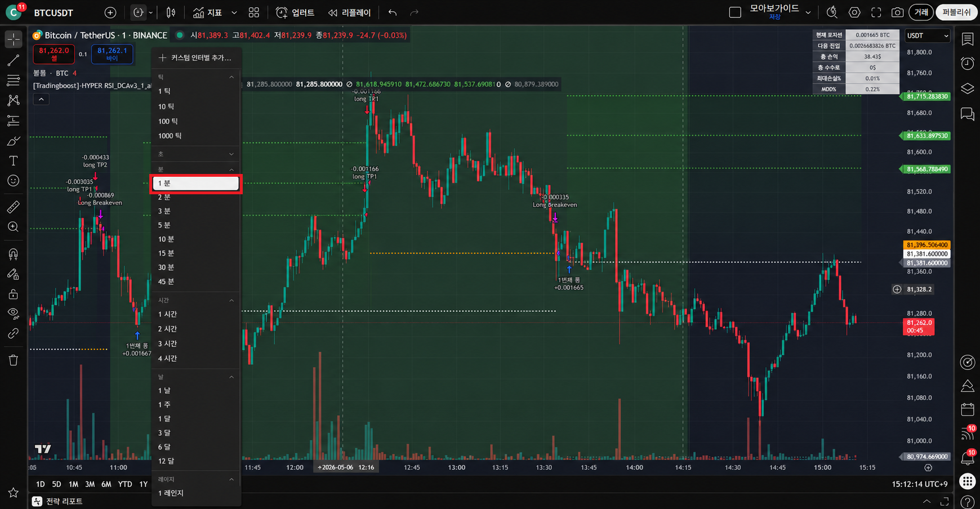Redo the chart action
980x509 pixels.
pyautogui.click(x=414, y=12)
